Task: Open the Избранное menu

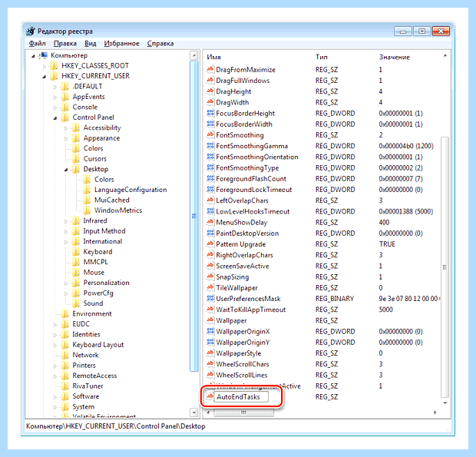Action: (x=121, y=44)
